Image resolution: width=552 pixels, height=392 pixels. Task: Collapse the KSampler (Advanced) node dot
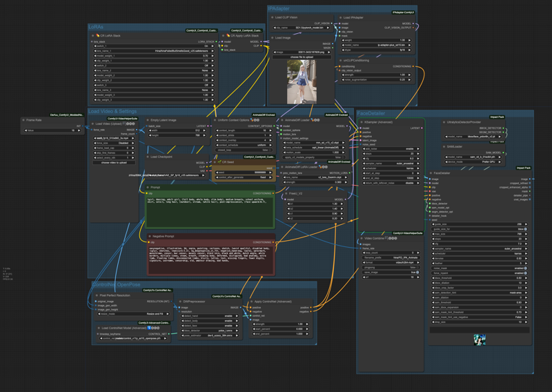coord(361,122)
